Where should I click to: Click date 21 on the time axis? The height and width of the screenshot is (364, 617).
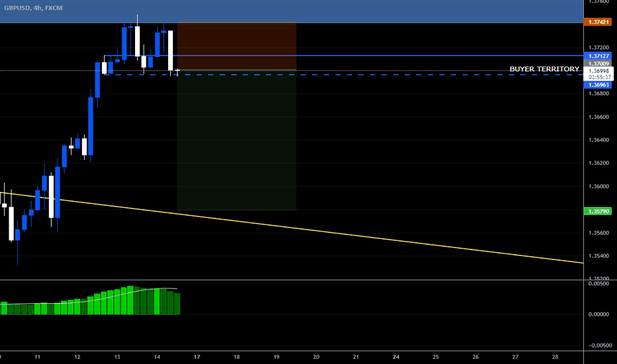[x=356, y=357]
